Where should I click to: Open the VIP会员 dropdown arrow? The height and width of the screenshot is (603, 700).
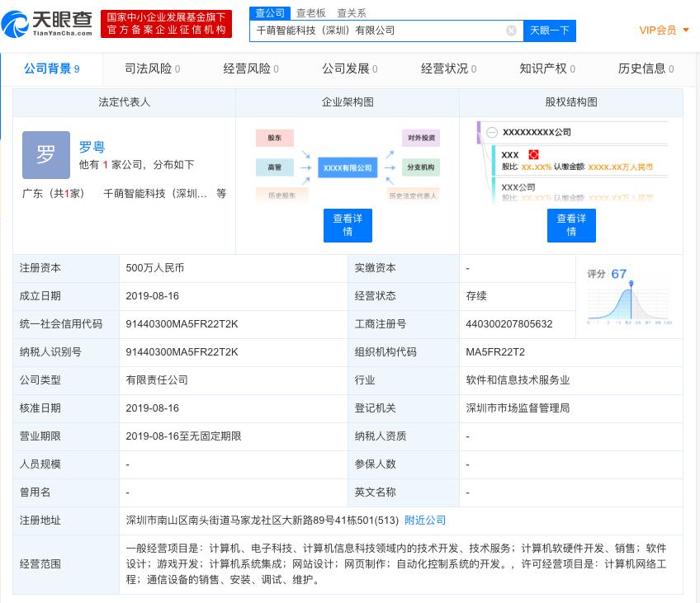[x=686, y=31]
